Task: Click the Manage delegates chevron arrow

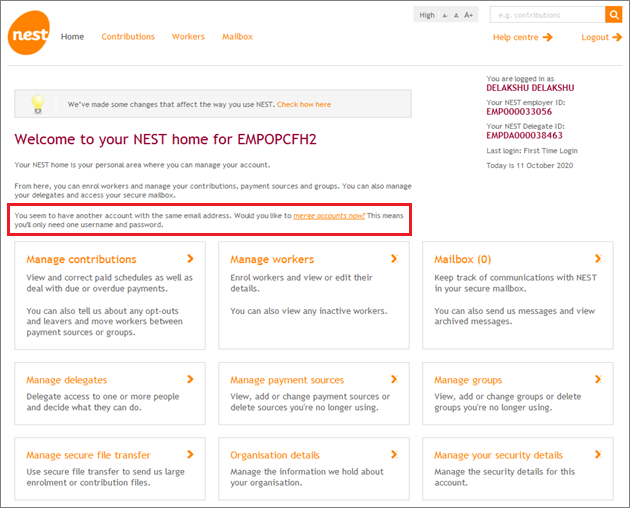Action: pyautogui.click(x=190, y=379)
